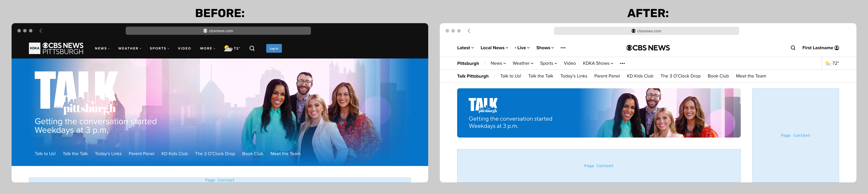Click the red Live indicator dot toggle
The width and height of the screenshot is (868, 194).
(x=516, y=48)
